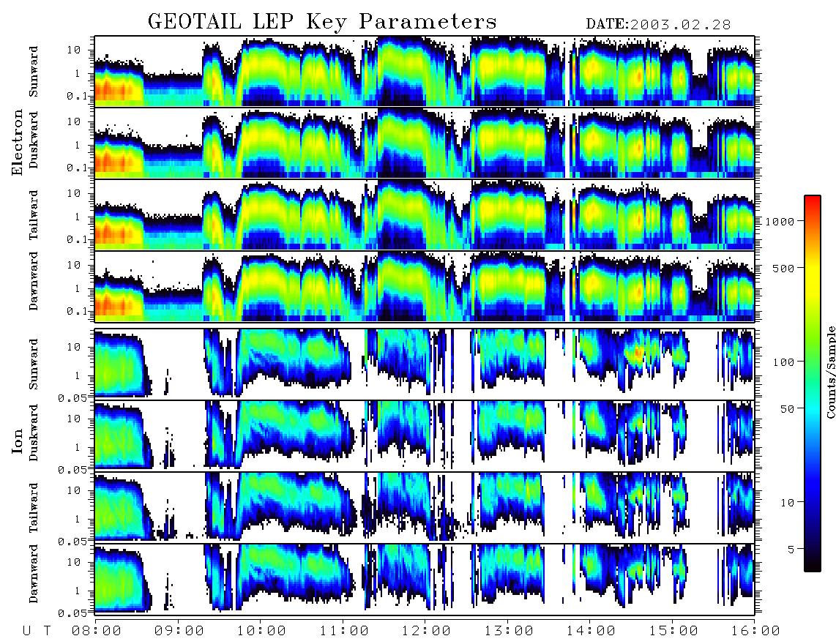Screen dimensions: 836x644
Task: Click the "U T" time axis label
Action: 37,631
